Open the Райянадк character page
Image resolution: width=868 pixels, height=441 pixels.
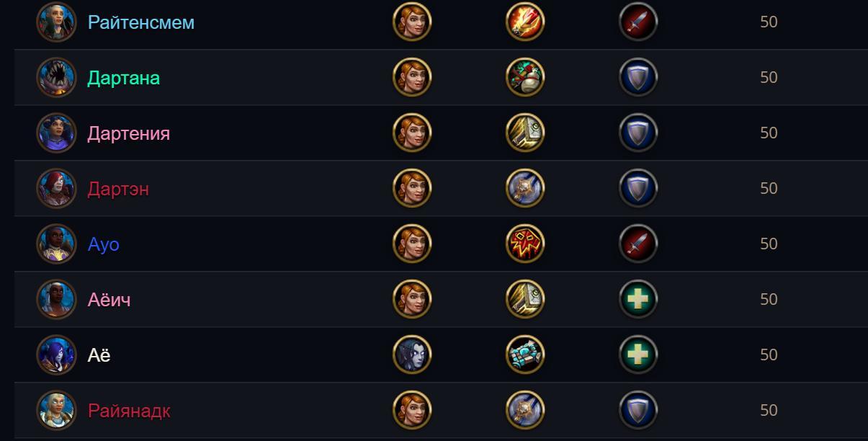(x=129, y=411)
